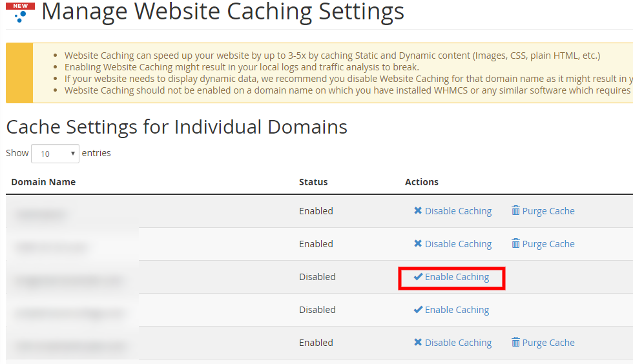Screen dimensions: 633x364
Task: Click Disable Caching link for the first domain
Action: pos(458,211)
